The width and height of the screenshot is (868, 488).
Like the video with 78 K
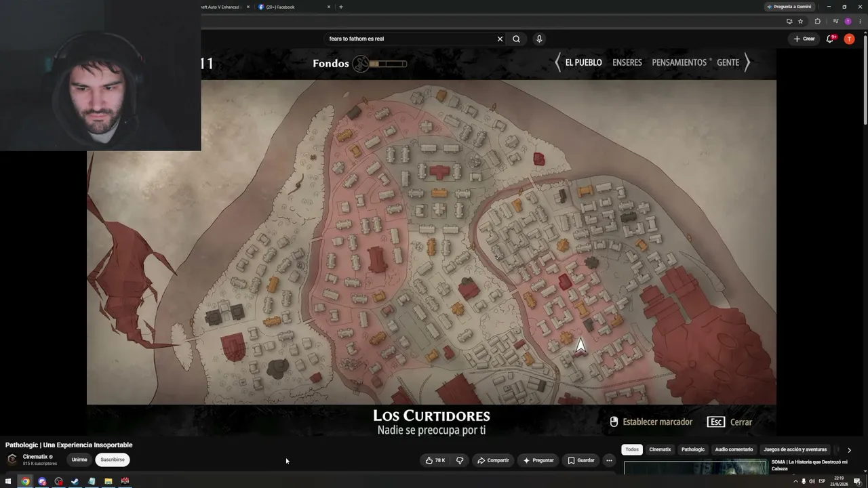click(435, 460)
